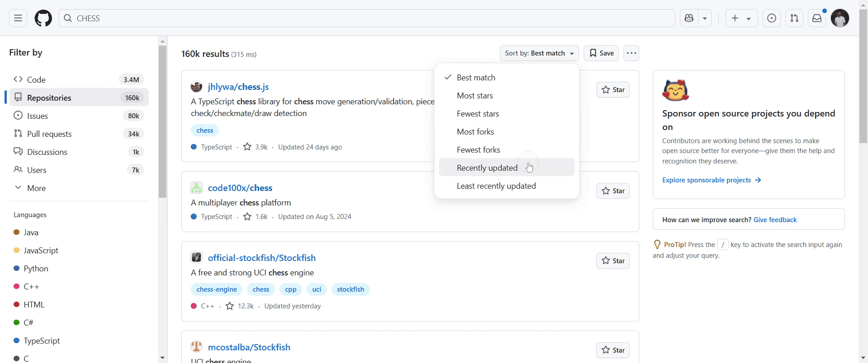
Task: Focus the CHESS search box
Action: [x=367, y=18]
